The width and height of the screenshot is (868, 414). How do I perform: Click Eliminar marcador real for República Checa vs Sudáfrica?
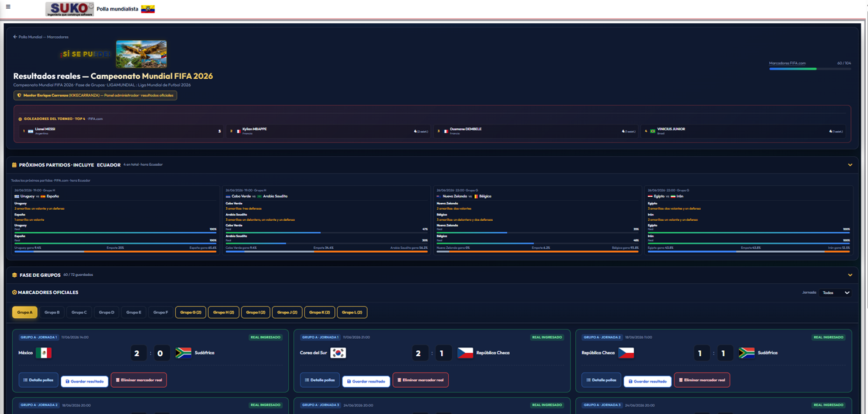point(702,380)
